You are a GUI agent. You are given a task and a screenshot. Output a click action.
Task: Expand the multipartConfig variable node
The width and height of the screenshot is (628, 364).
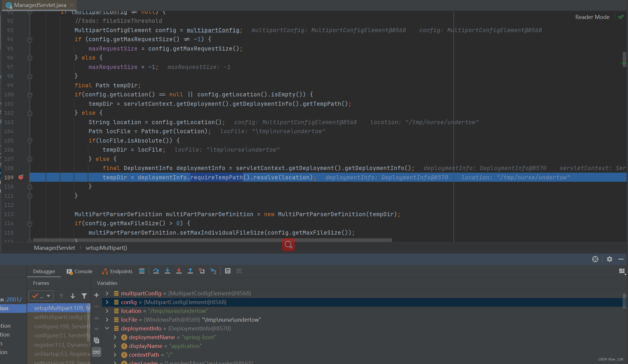(107, 293)
